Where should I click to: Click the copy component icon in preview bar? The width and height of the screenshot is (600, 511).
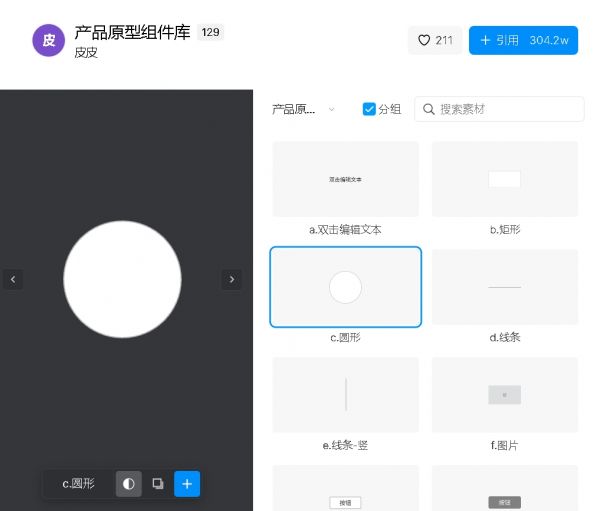[158, 484]
